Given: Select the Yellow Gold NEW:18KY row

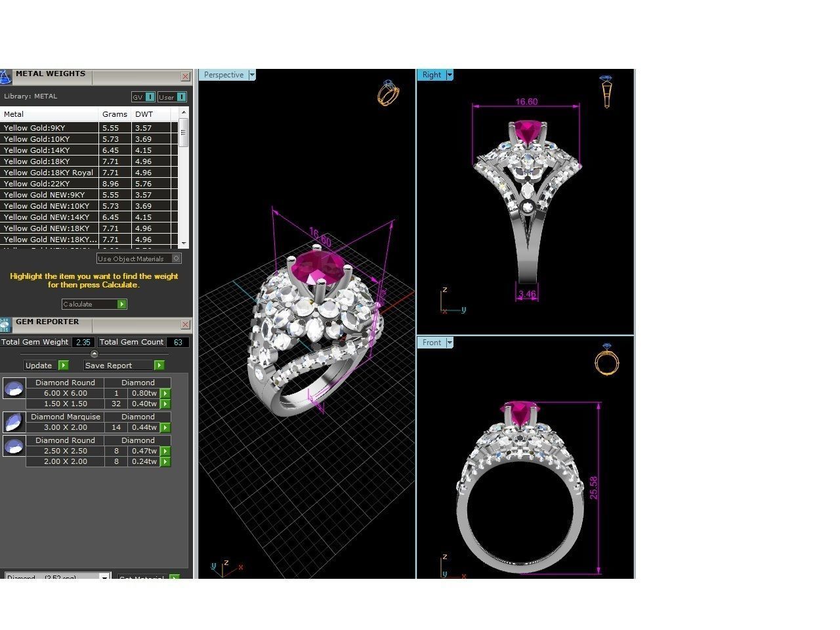Looking at the screenshot, I should [89, 228].
